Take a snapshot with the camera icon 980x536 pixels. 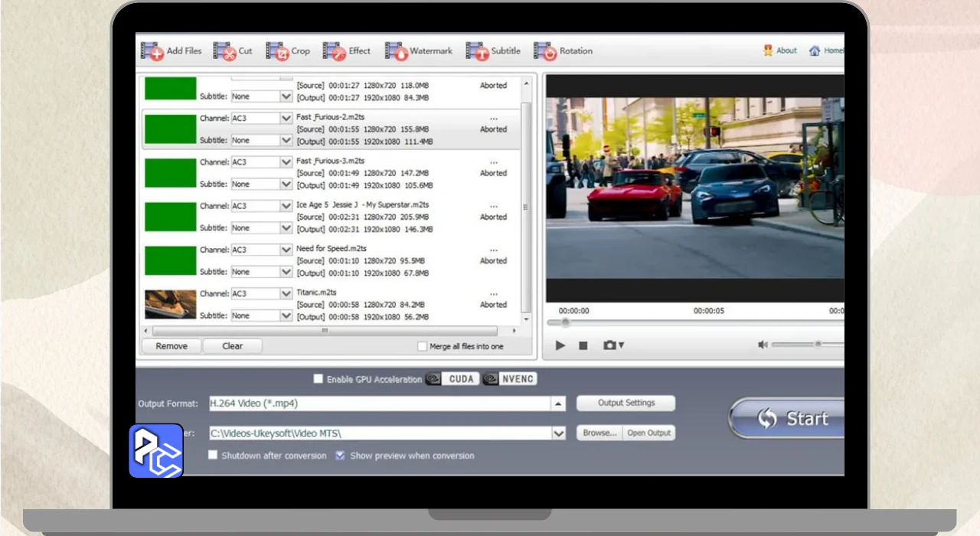612,345
